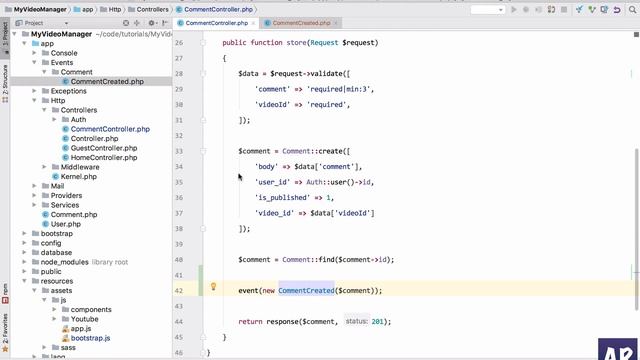Close the CommentController.php tab
This screenshot has width=640, height=360.
pyautogui.click(x=253, y=23)
